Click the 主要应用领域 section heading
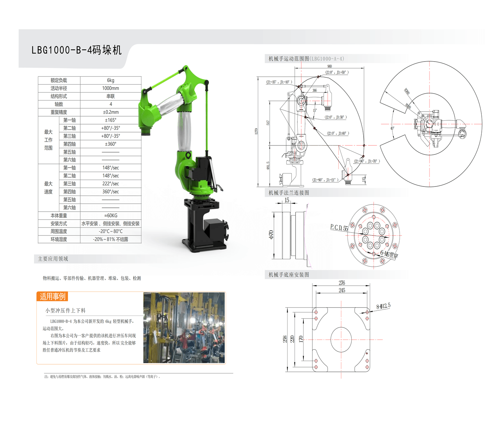This screenshot has height=432, width=504. point(53,259)
